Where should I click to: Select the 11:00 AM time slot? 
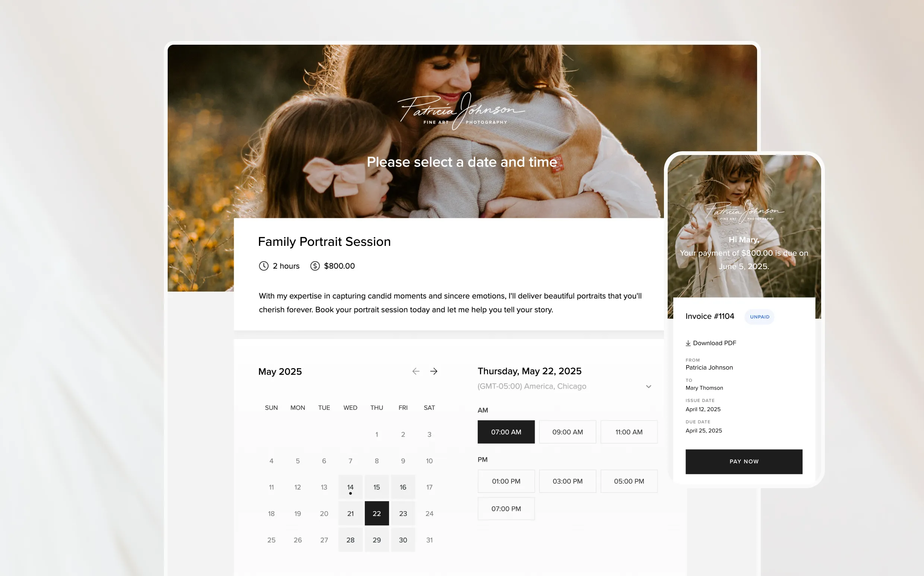[x=629, y=432]
